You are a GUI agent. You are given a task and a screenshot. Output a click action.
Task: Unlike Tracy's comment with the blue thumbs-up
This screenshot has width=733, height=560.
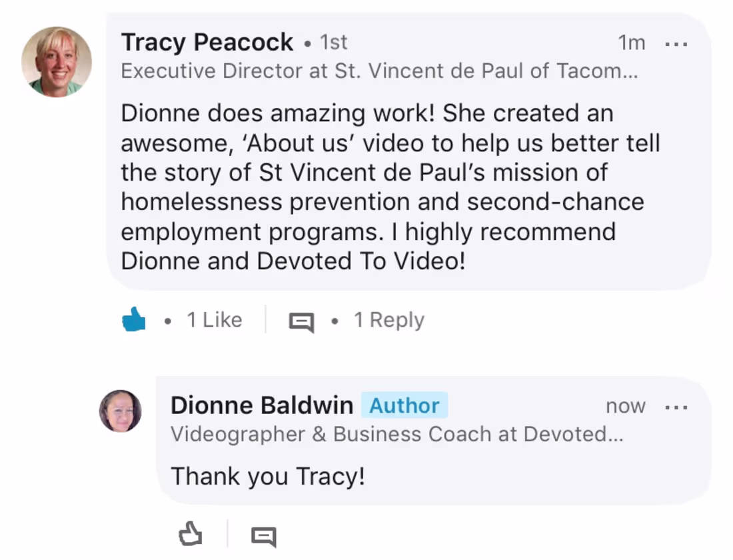[134, 321]
